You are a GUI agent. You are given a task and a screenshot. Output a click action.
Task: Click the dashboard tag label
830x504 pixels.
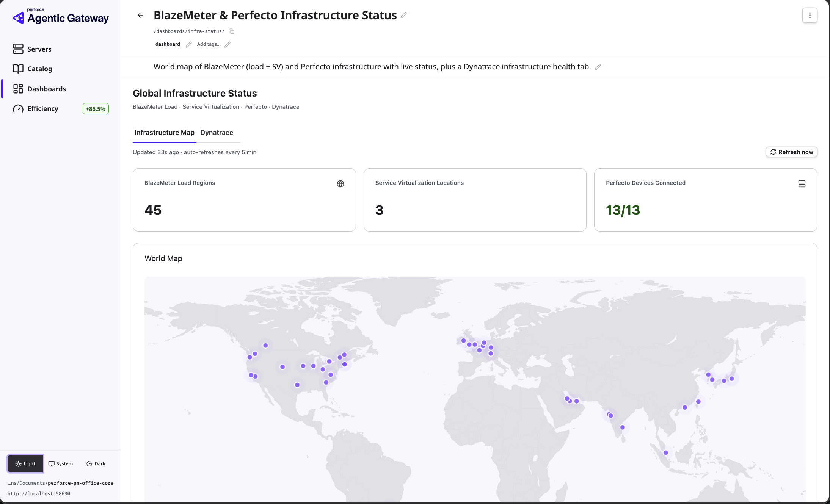168,44
